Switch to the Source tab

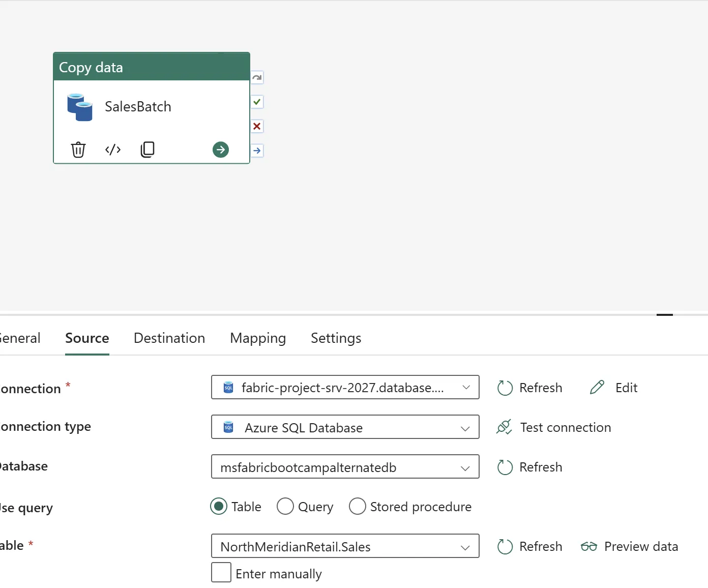[x=87, y=338]
